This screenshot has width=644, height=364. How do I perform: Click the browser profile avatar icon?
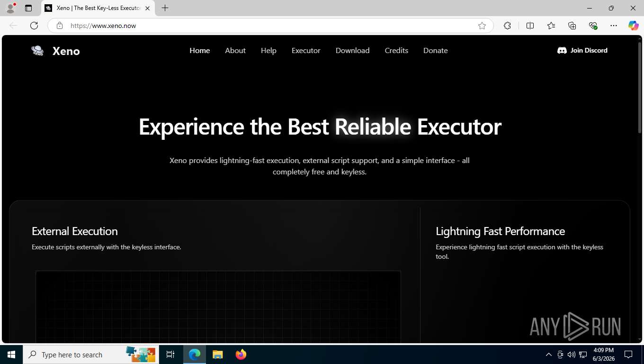[10, 8]
